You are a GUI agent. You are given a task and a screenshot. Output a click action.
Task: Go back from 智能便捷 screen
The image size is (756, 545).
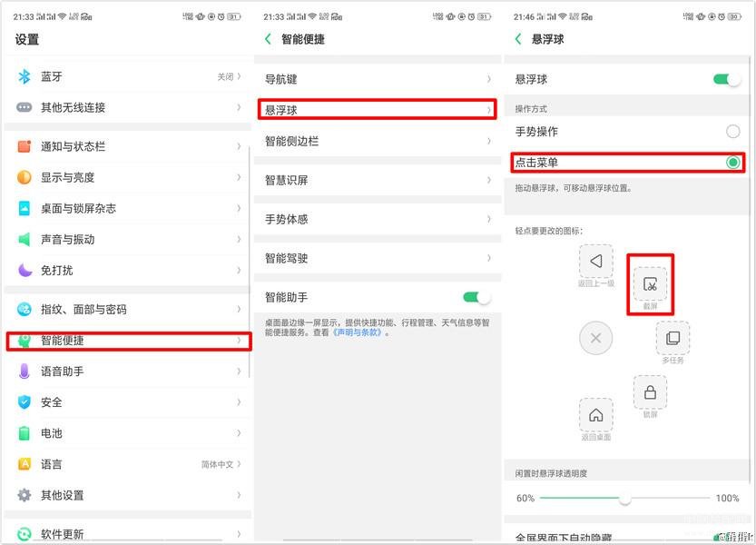click(268, 39)
